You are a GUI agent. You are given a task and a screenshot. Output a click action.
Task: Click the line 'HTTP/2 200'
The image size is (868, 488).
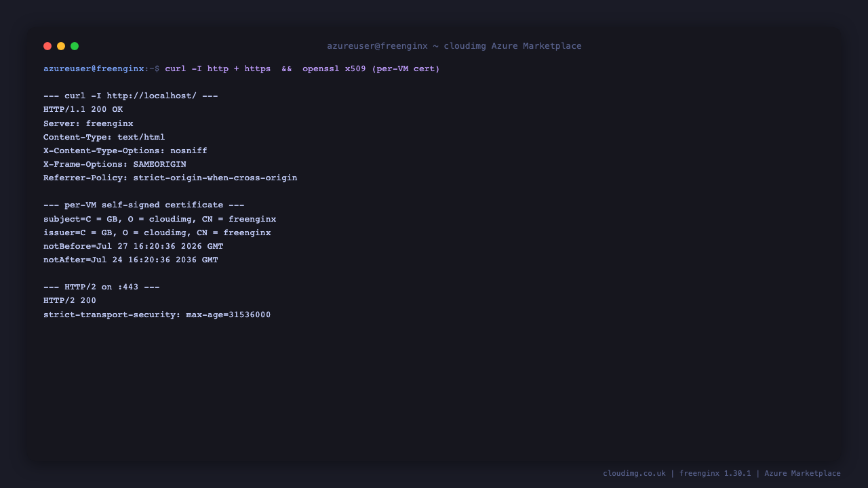coord(70,301)
